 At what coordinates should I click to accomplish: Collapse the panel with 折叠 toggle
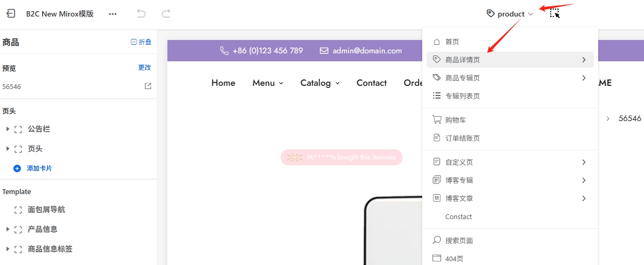tap(141, 42)
